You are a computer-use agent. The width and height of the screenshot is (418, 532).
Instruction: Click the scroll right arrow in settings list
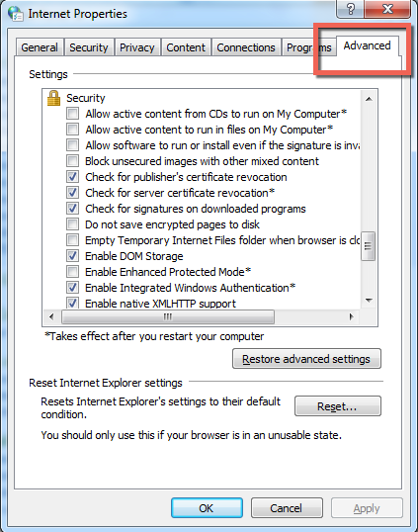[x=351, y=316]
